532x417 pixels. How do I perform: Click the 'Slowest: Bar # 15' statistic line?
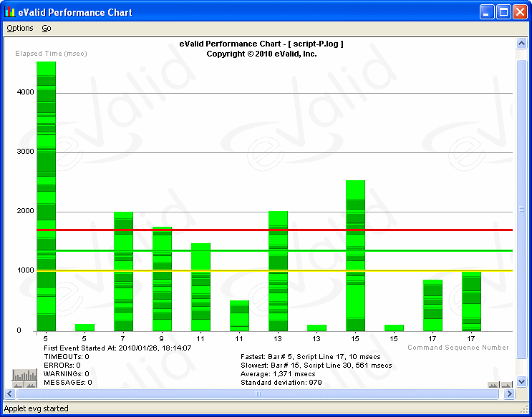[316, 365]
